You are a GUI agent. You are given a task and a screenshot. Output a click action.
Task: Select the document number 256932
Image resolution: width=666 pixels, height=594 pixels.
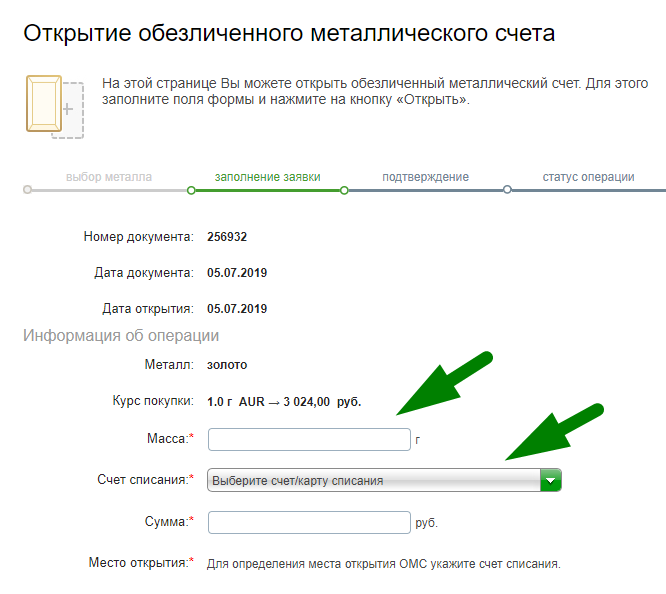(227, 237)
